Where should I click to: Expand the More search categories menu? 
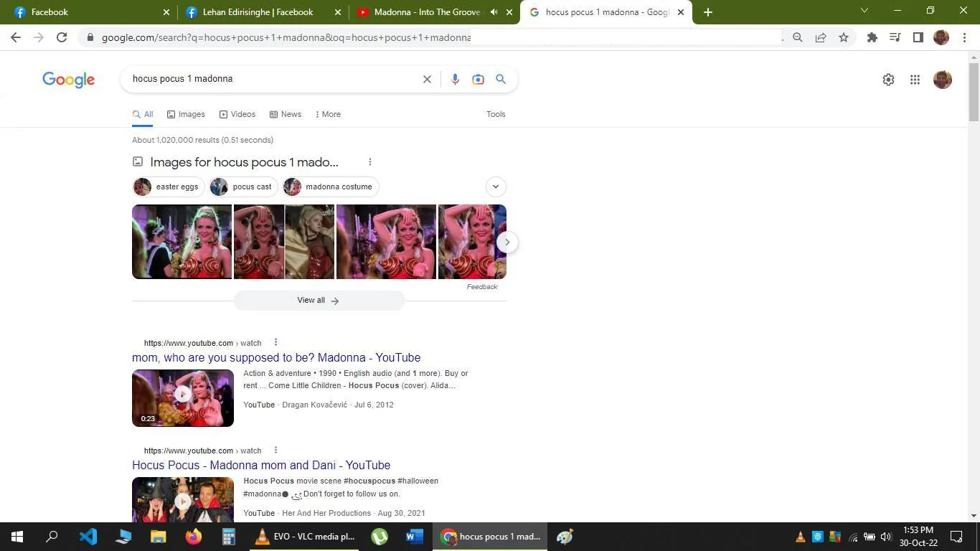[x=328, y=114]
